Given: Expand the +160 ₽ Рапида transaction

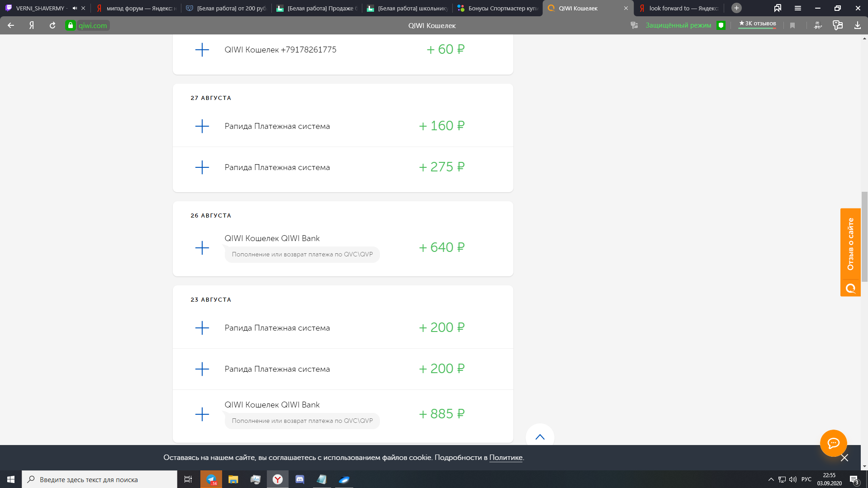Looking at the screenshot, I should coord(202,126).
